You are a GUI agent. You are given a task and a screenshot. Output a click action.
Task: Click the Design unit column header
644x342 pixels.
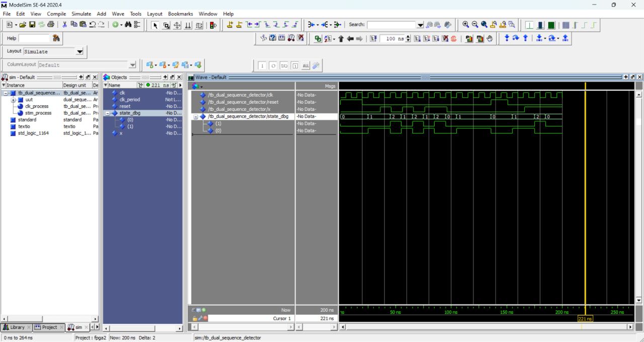77,85
